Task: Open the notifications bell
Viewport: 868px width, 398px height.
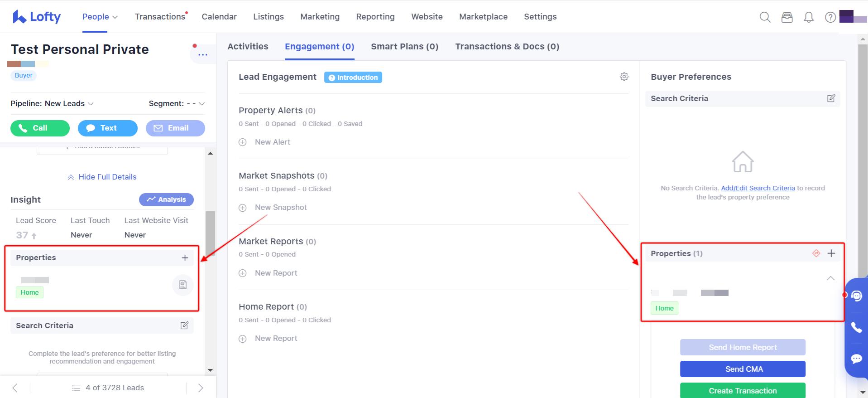Action: click(808, 17)
